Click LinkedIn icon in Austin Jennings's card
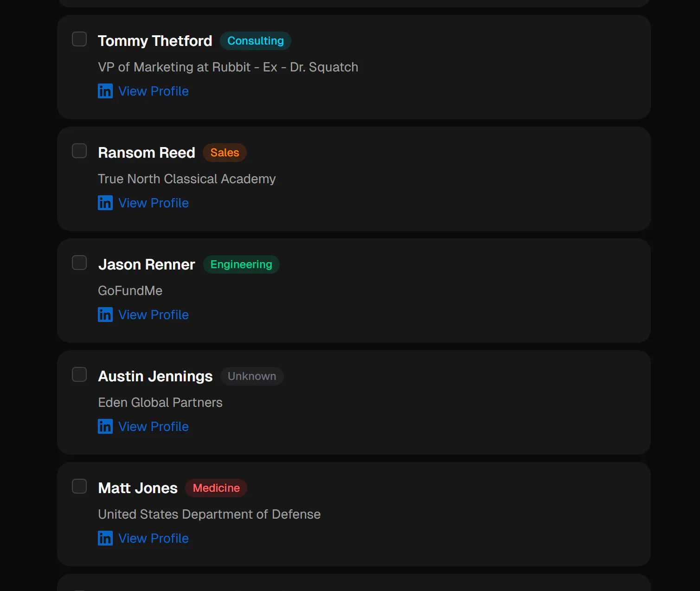Viewport: 700px width, 591px height. [x=105, y=426]
